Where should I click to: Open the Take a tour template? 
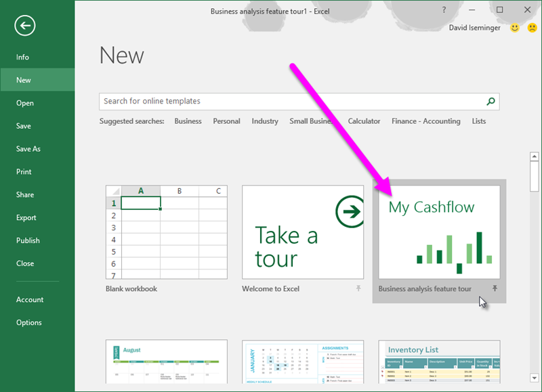point(303,232)
